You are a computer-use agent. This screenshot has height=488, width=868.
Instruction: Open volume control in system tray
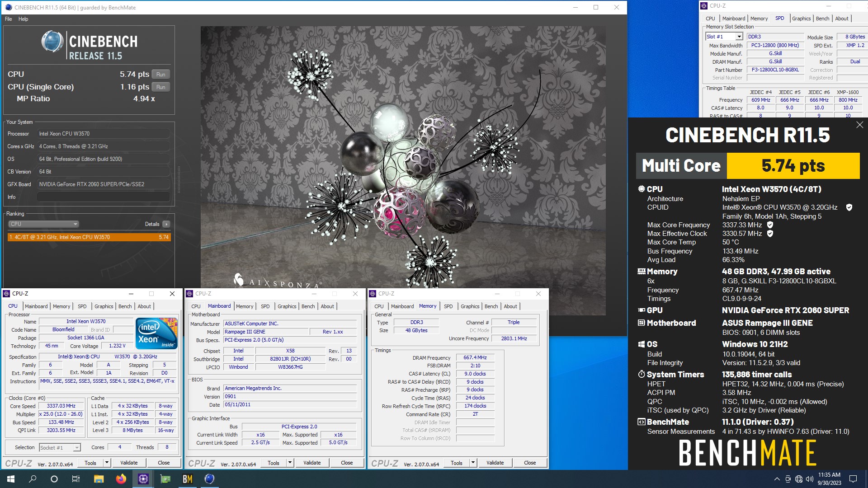coord(809,479)
